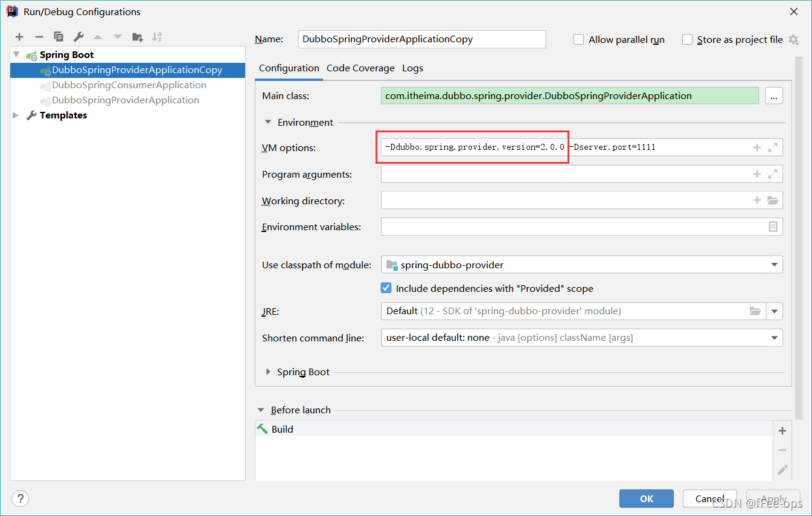This screenshot has height=516, width=812.
Task: Click the configuration panel vertical scrollbar
Action: click(799, 237)
